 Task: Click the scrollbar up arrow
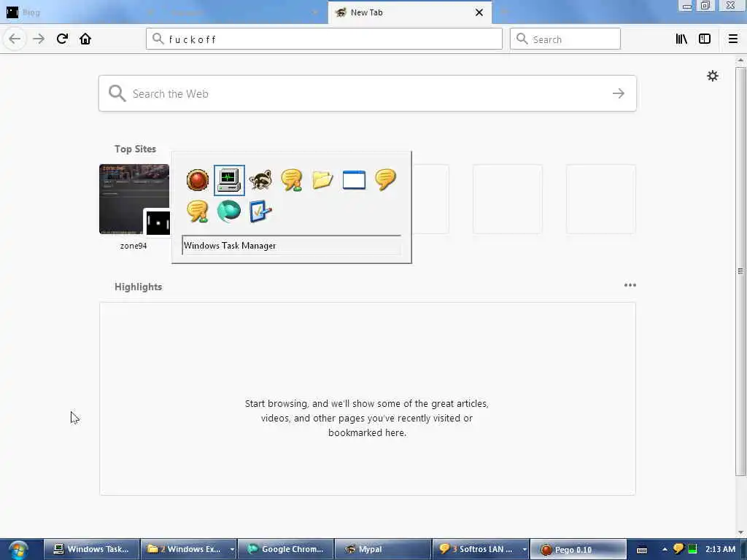(x=740, y=61)
